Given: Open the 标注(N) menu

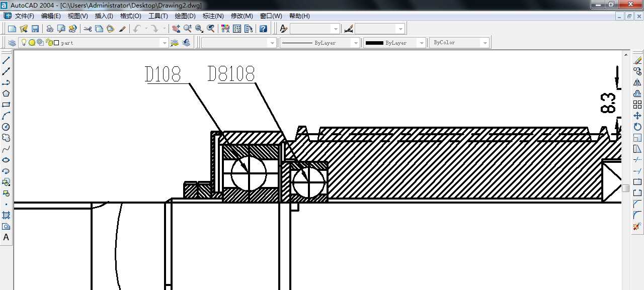Looking at the screenshot, I should pyautogui.click(x=213, y=16).
